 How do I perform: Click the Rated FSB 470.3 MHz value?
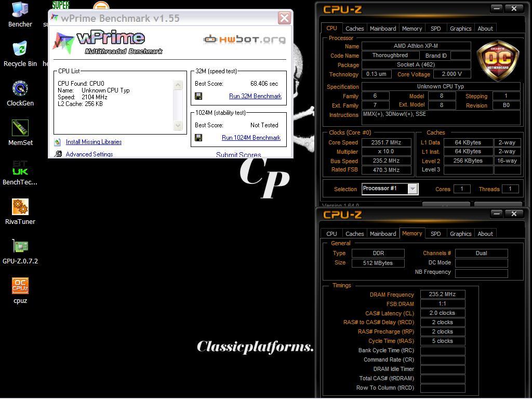386,170
